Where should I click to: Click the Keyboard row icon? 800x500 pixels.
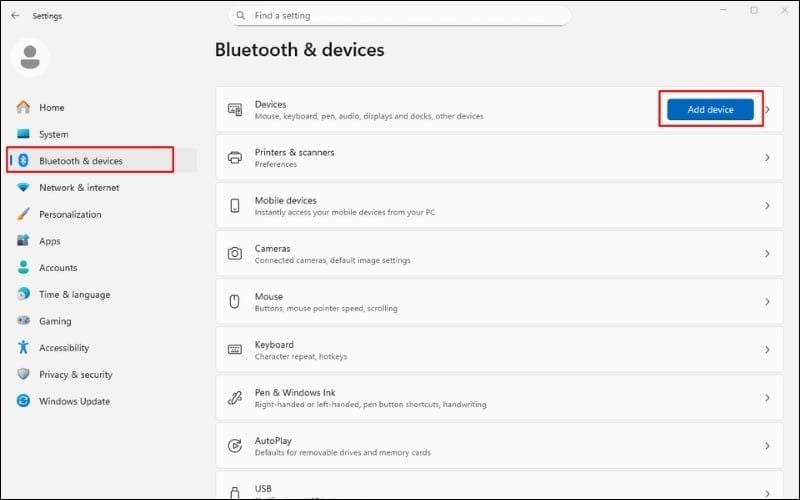click(235, 349)
